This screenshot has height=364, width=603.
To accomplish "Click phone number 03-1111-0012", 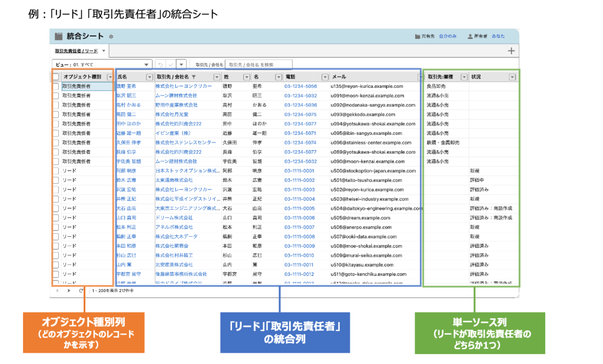I will [299, 274].
